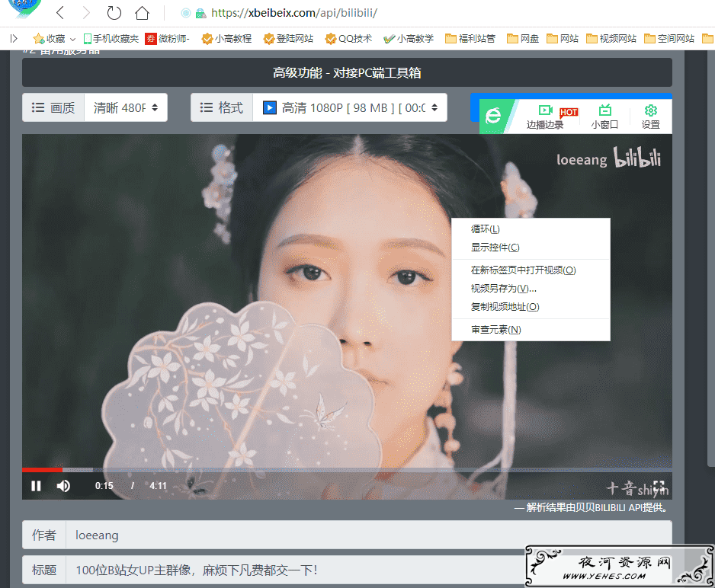
Task: Go back with the browser back arrow
Action: pos(59,13)
